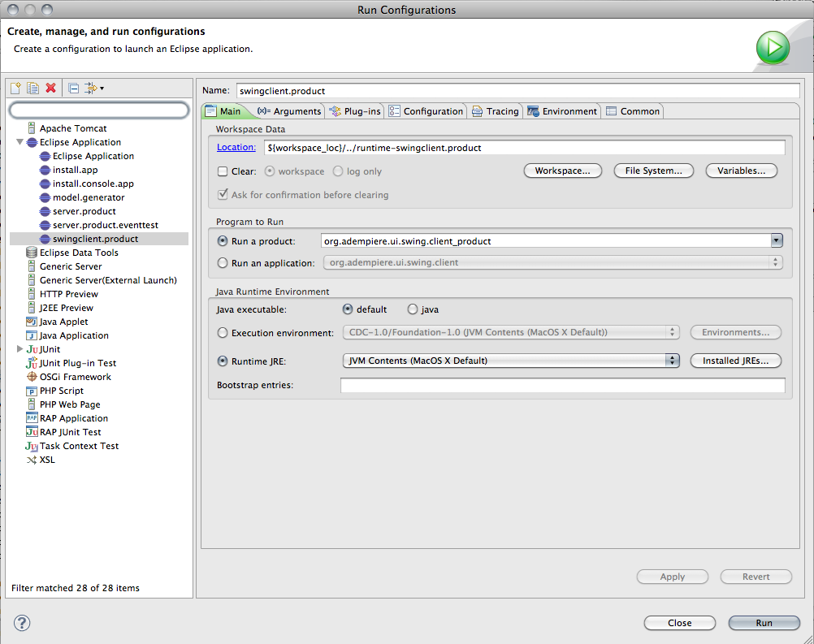This screenshot has width=814, height=644.
Task: Select the Runtime JRE radio button
Action: [x=223, y=361]
